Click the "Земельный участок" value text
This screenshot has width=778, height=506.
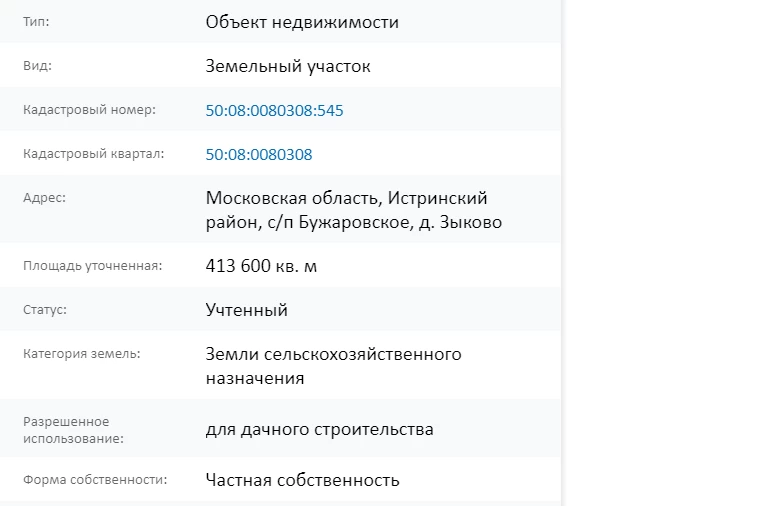(288, 67)
